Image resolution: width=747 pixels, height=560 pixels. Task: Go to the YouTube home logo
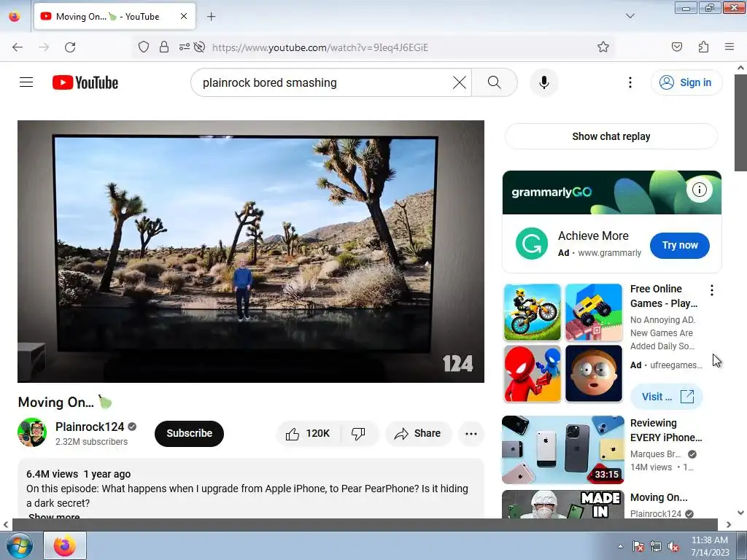(85, 82)
